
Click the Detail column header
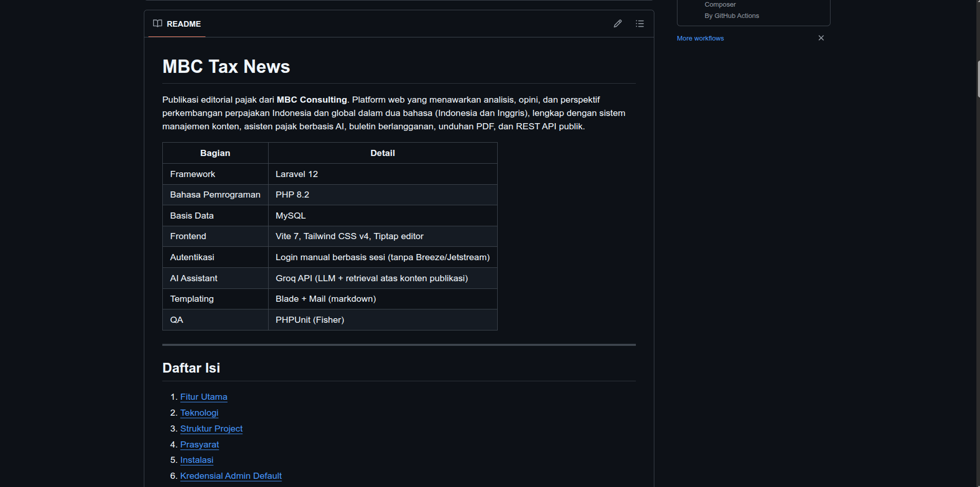click(x=383, y=153)
